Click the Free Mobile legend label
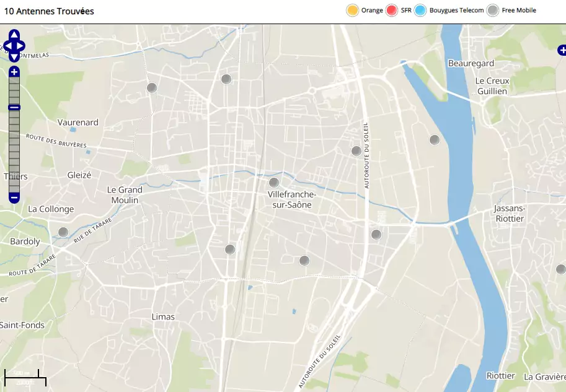The width and height of the screenshot is (566, 392). tap(519, 11)
